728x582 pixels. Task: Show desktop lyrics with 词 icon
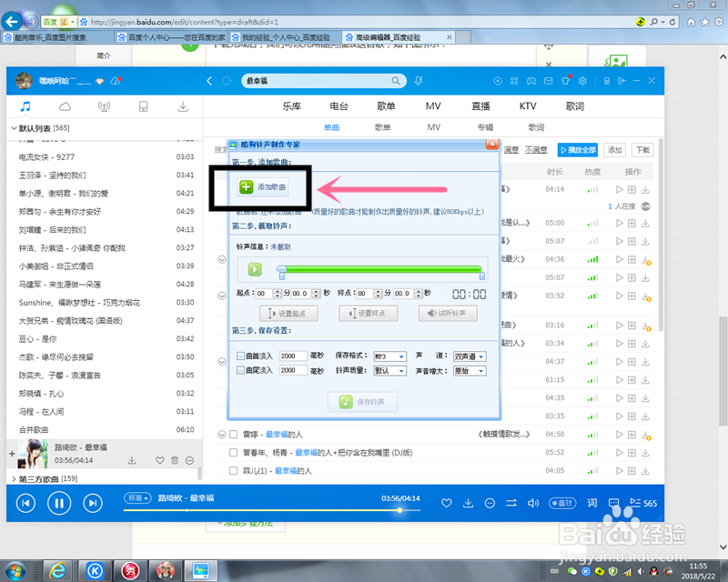click(x=592, y=503)
